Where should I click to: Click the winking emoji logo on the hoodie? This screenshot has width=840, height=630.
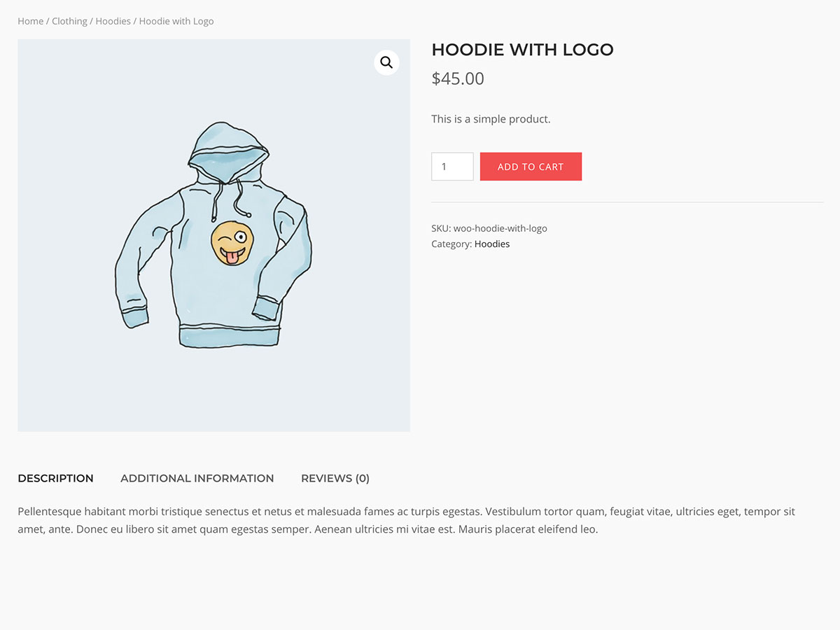pyautogui.click(x=232, y=243)
